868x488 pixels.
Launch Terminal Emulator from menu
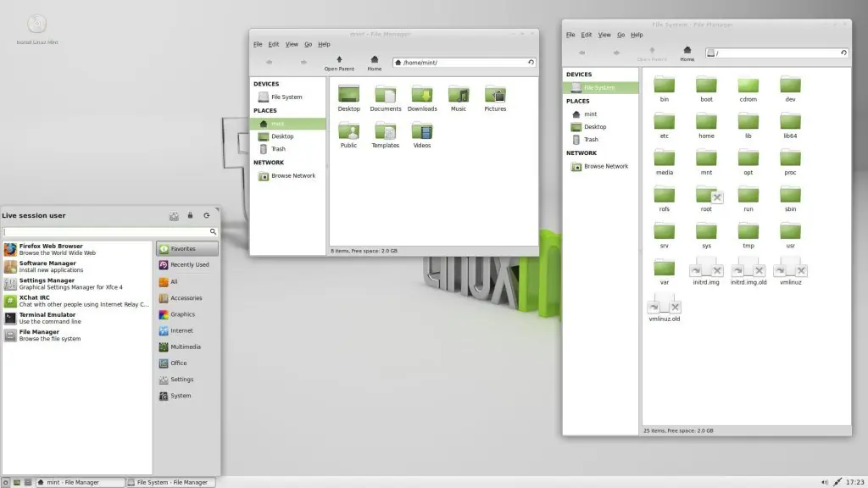[77, 319]
